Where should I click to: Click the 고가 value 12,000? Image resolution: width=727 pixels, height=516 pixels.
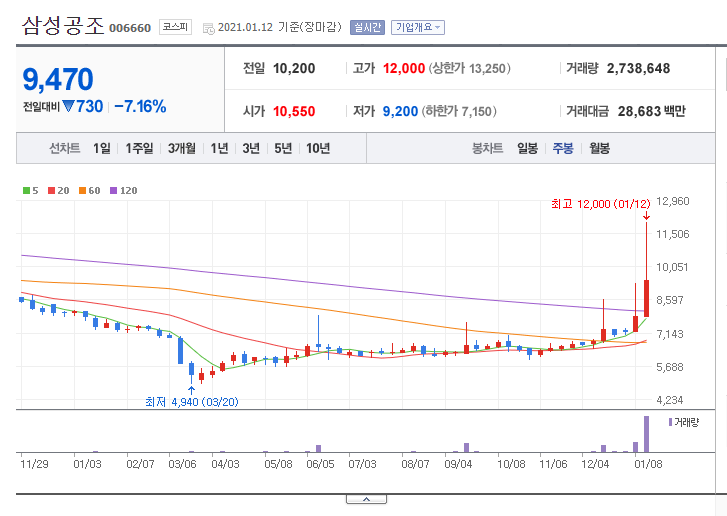[x=404, y=69]
